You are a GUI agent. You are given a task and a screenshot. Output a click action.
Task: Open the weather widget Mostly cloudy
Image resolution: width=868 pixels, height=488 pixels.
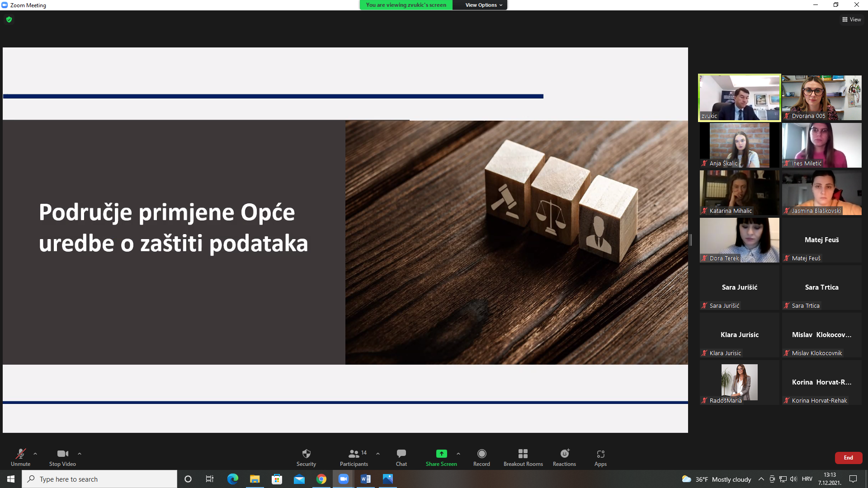tap(717, 479)
